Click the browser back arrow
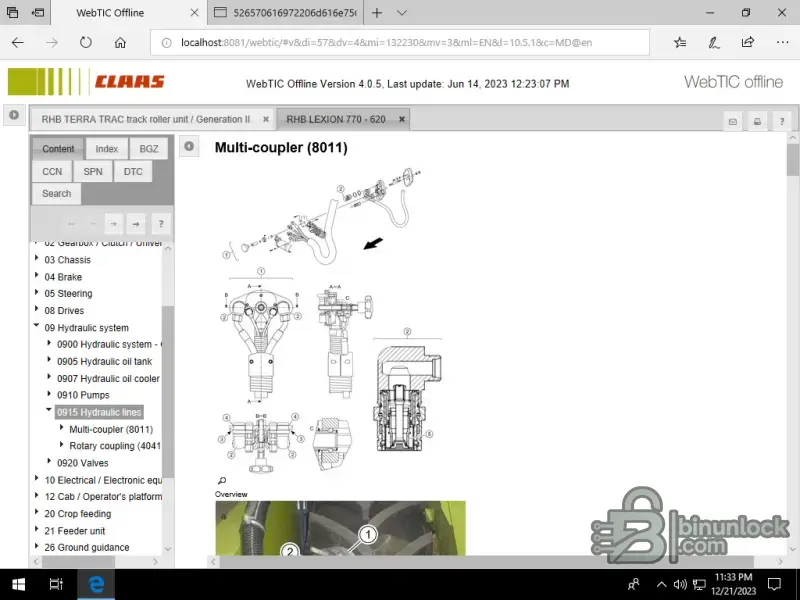This screenshot has width=800, height=600. [x=18, y=43]
